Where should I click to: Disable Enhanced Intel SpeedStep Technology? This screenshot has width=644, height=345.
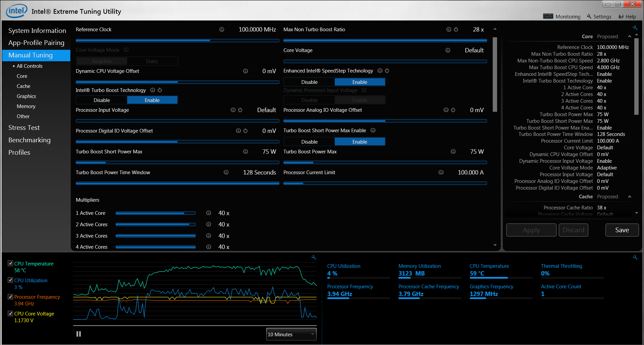click(309, 82)
